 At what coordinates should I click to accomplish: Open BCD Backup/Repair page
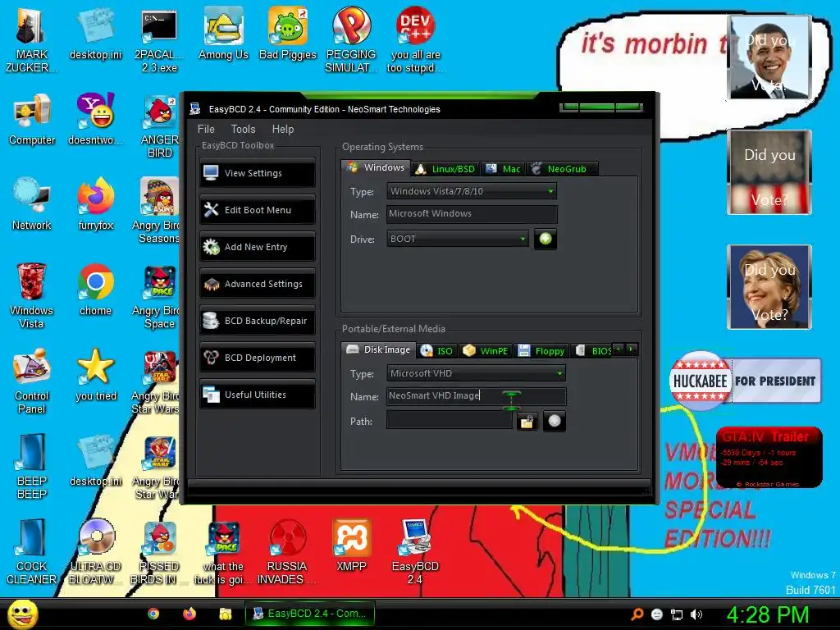click(x=257, y=321)
